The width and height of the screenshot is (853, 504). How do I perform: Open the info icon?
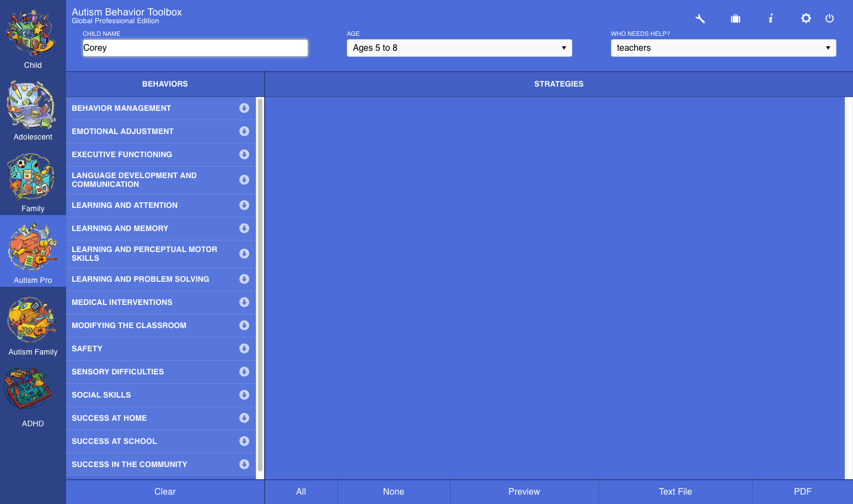(x=771, y=19)
